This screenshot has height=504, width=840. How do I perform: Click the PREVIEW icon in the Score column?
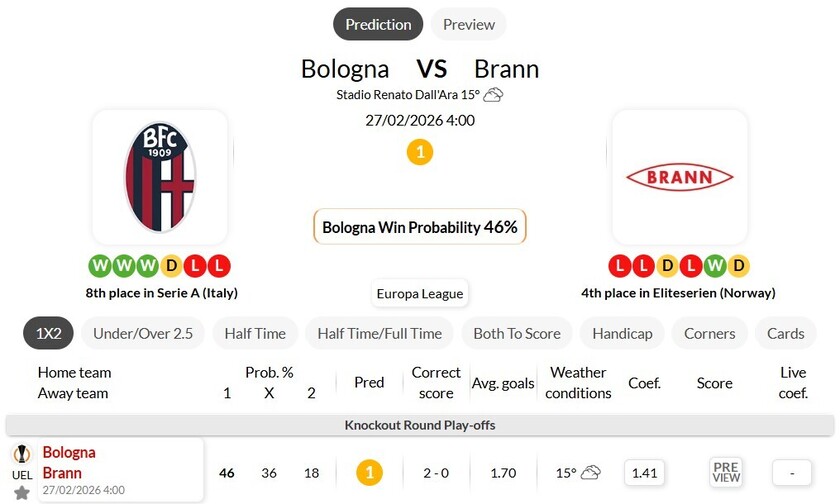726,472
